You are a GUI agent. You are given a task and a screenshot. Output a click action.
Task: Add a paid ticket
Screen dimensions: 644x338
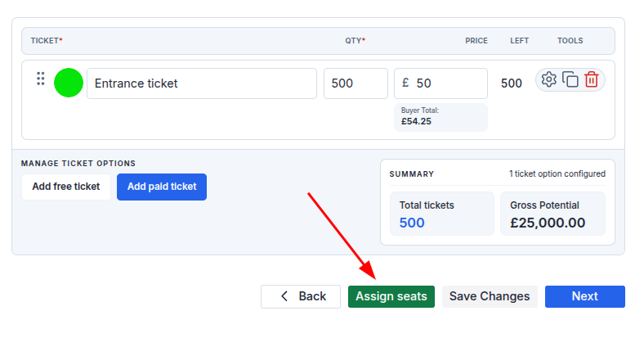(162, 187)
